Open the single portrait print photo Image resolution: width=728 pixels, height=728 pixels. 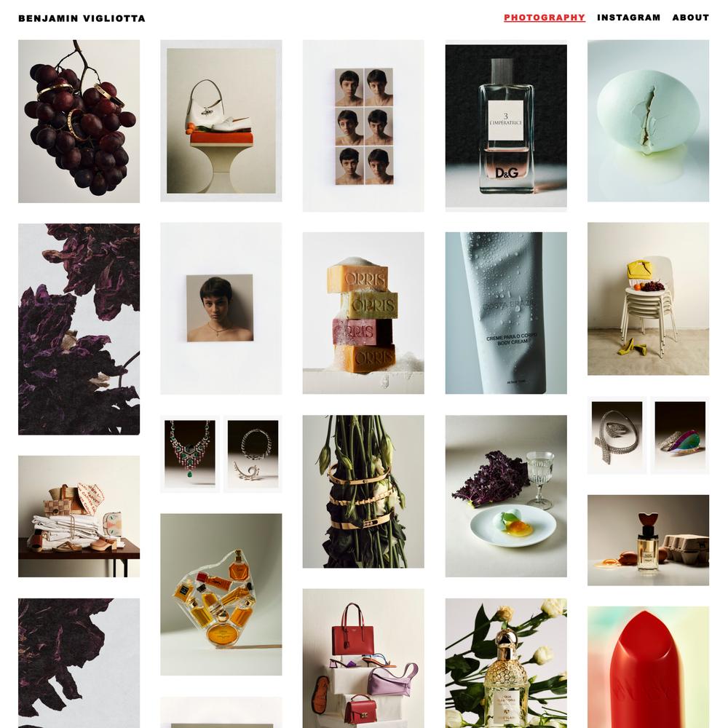(x=221, y=308)
